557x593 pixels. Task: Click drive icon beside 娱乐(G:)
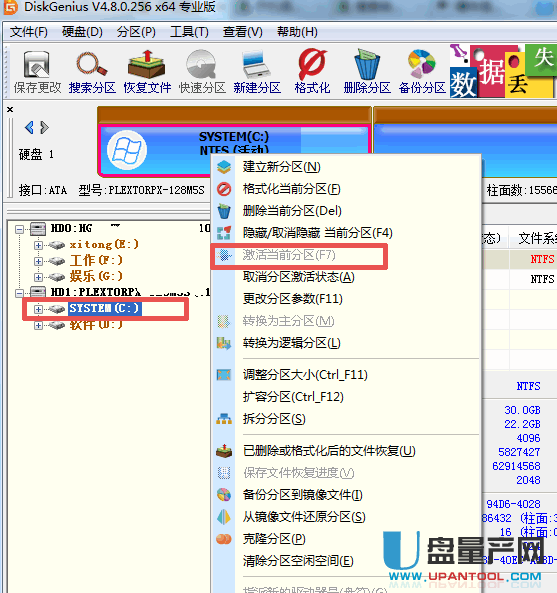point(57,277)
